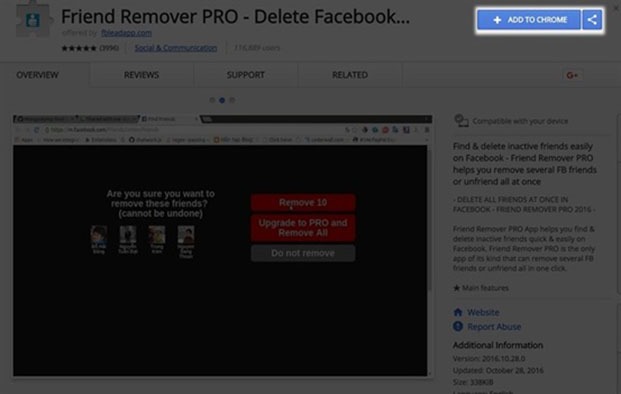This screenshot has height=394, width=621.
Task: Share the extension via share icon
Action: pyautogui.click(x=592, y=20)
